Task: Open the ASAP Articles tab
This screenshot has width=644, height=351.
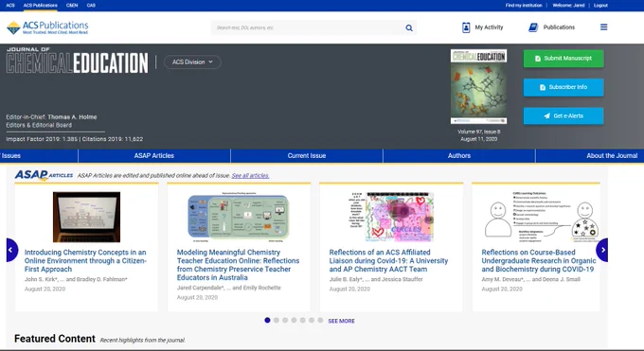Action: 154,155
